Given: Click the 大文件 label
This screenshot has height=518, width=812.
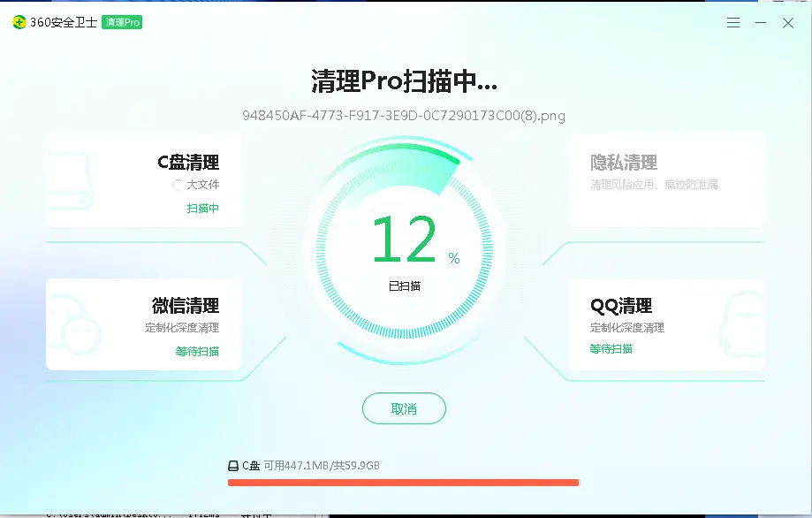Looking at the screenshot, I should (x=203, y=185).
